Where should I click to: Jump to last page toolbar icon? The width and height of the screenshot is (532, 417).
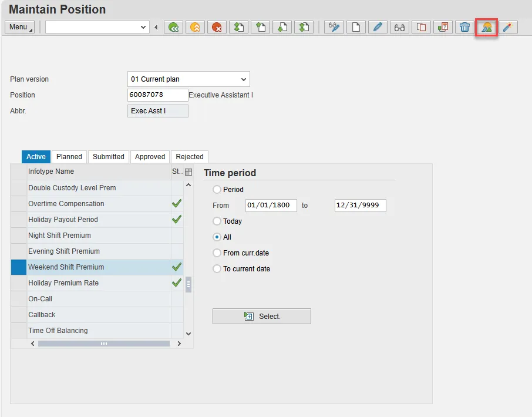[304, 27]
